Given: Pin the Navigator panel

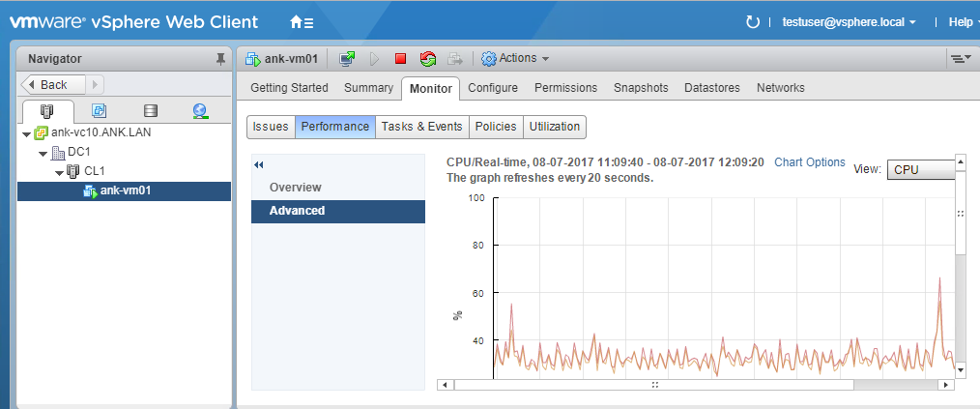Looking at the screenshot, I should click(220, 59).
